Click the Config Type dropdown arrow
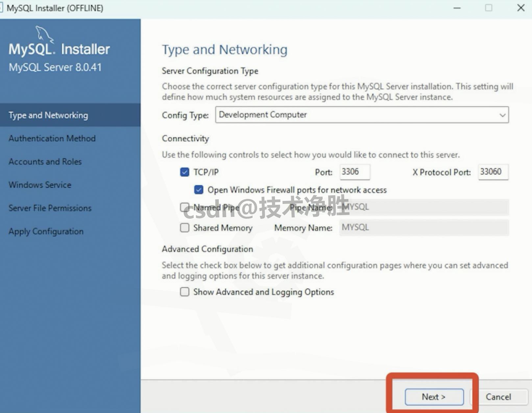Viewport: 532px width, 413px height. 502,115
